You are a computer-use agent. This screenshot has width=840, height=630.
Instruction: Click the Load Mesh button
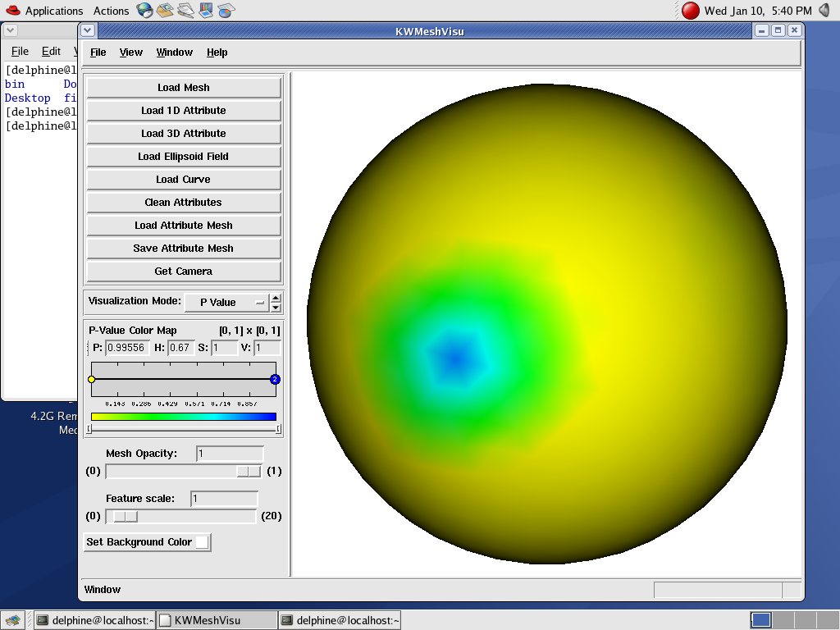(184, 88)
